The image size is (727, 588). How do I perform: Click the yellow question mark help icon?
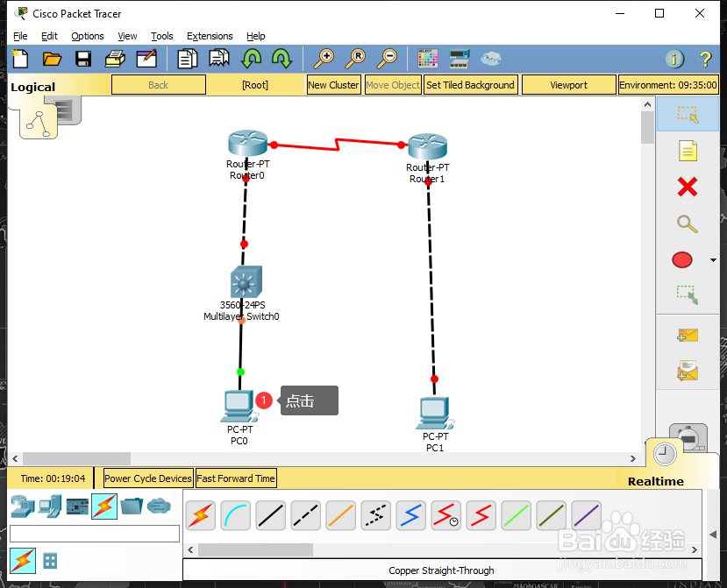705,59
